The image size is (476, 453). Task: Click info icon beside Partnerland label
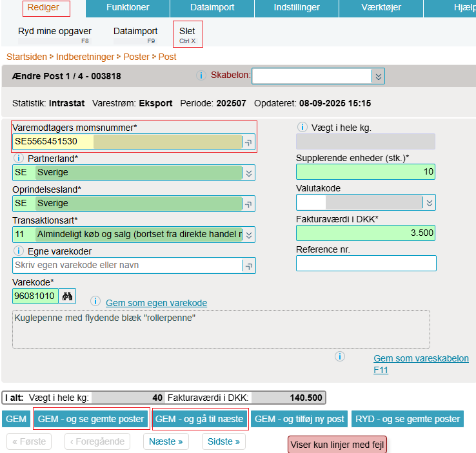pyautogui.click(x=18, y=159)
